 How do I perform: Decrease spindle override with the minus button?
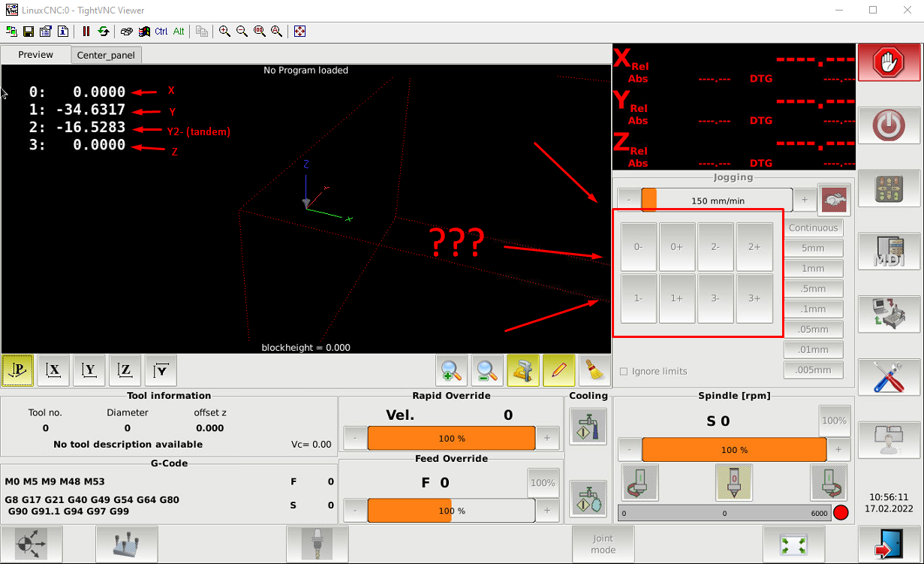[629, 450]
